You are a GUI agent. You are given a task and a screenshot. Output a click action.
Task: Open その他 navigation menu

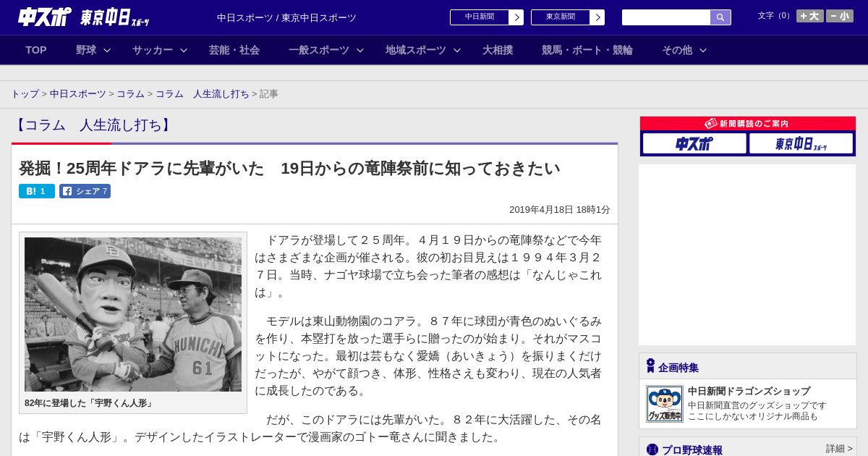pyautogui.click(x=677, y=50)
